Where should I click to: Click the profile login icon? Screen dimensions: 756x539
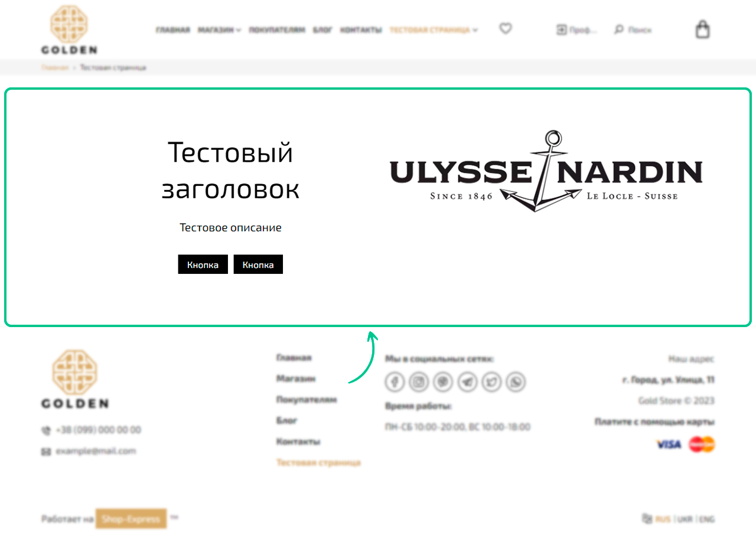click(x=561, y=30)
